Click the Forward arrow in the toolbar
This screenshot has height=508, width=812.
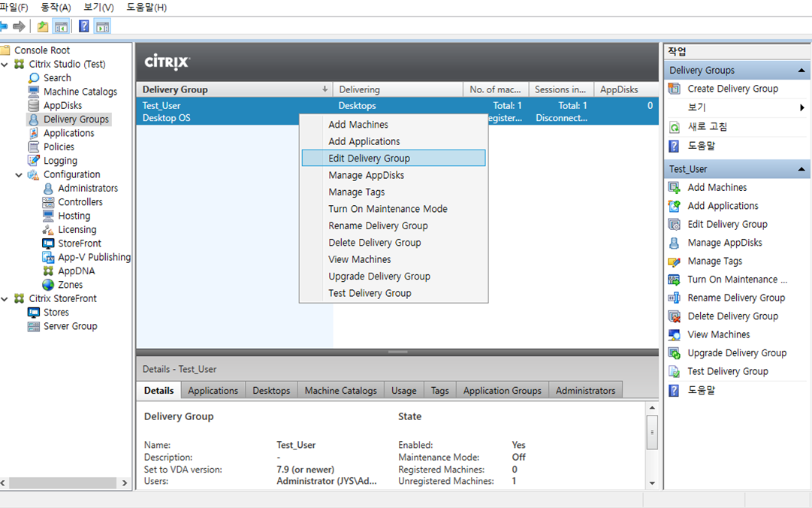(20, 26)
